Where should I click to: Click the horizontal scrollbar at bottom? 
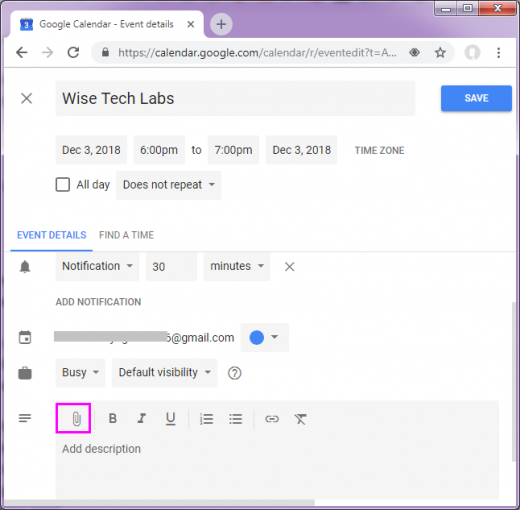click(x=159, y=502)
